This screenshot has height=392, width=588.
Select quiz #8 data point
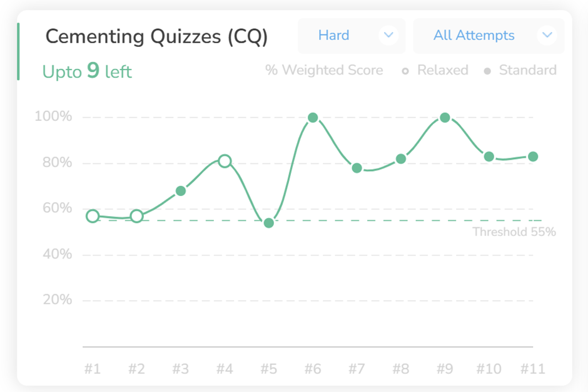401,159
